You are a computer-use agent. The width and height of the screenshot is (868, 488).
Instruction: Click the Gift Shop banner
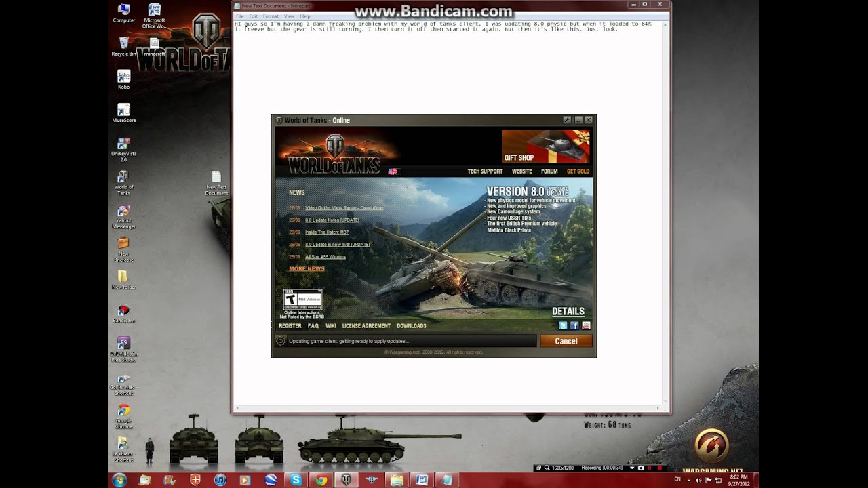(x=546, y=146)
